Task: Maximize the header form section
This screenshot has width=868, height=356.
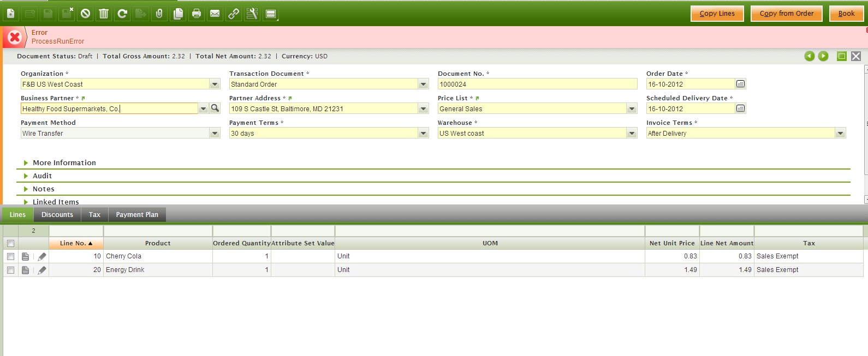Action: pyautogui.click(x=842, y=56)
